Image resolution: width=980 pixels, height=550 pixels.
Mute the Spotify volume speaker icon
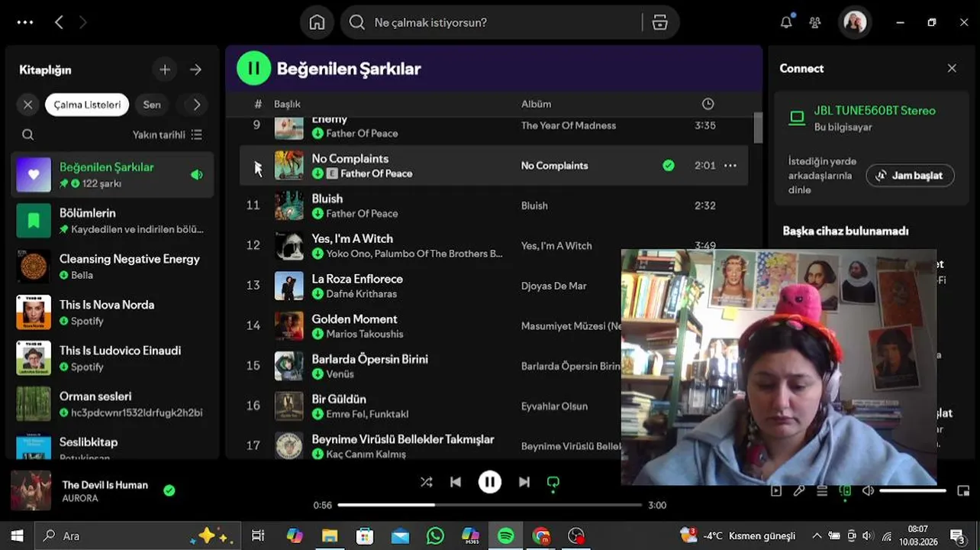pos(868,490)
